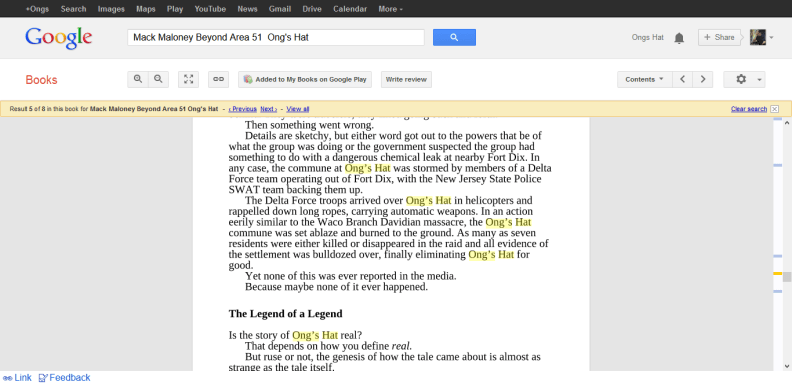792x386 pixels.
Task: Open Maps in top bar
Action: 146,9
